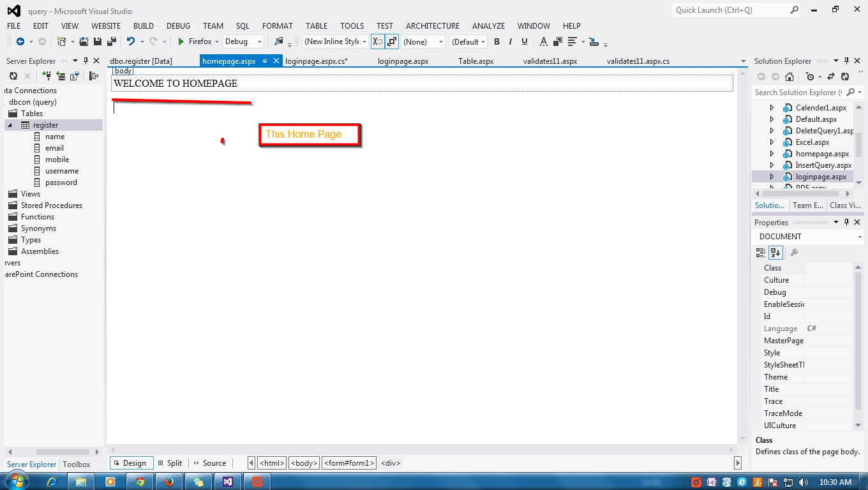Click the Find in Files toolbar icon
Viewport: 868px width, 490px height.
tap(278, 41)
